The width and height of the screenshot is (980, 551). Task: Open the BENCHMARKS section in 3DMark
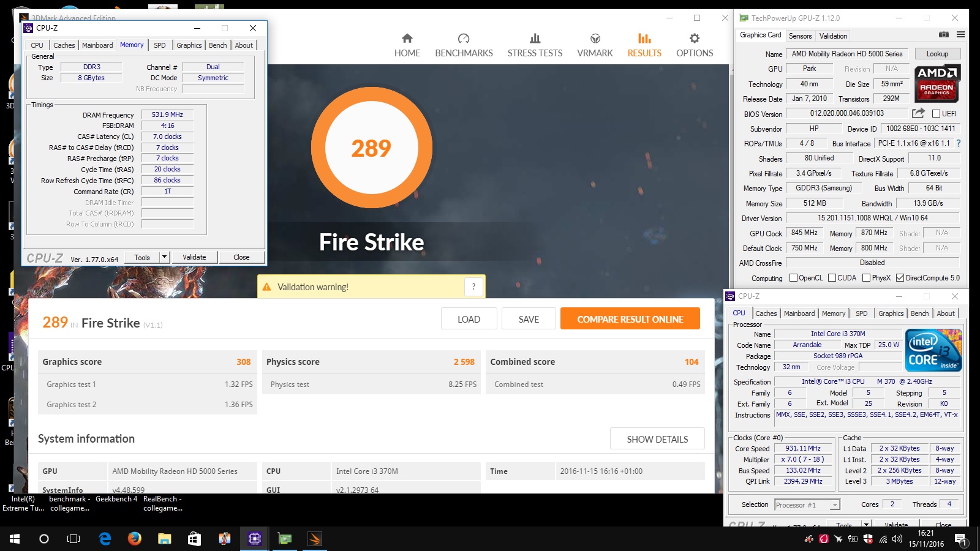[x=464, y=46]
